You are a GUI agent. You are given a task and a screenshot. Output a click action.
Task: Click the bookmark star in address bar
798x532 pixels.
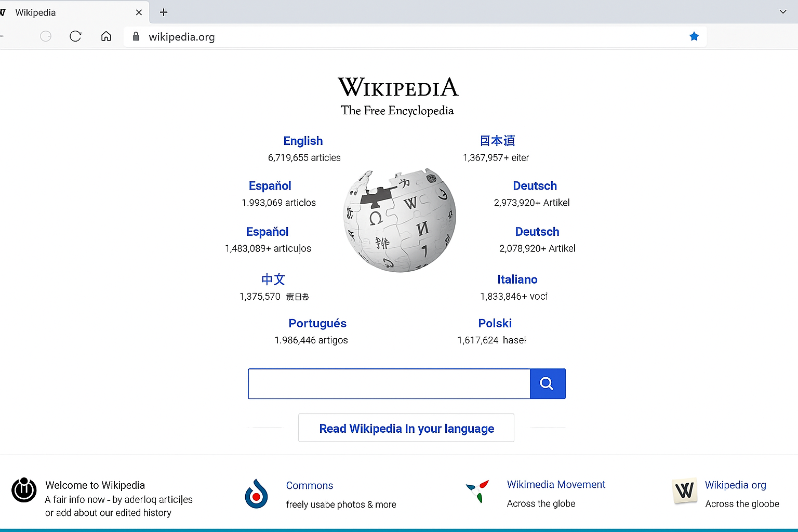point(694,36)
